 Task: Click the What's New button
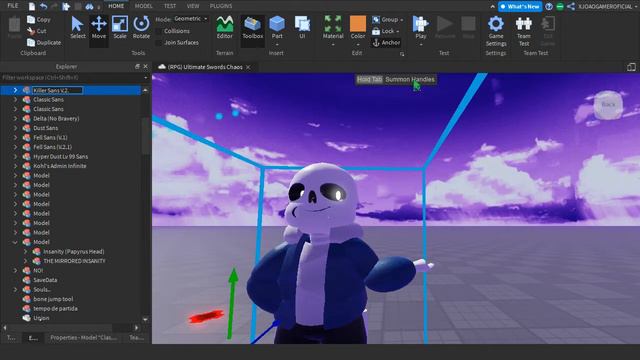coord(520,7)
